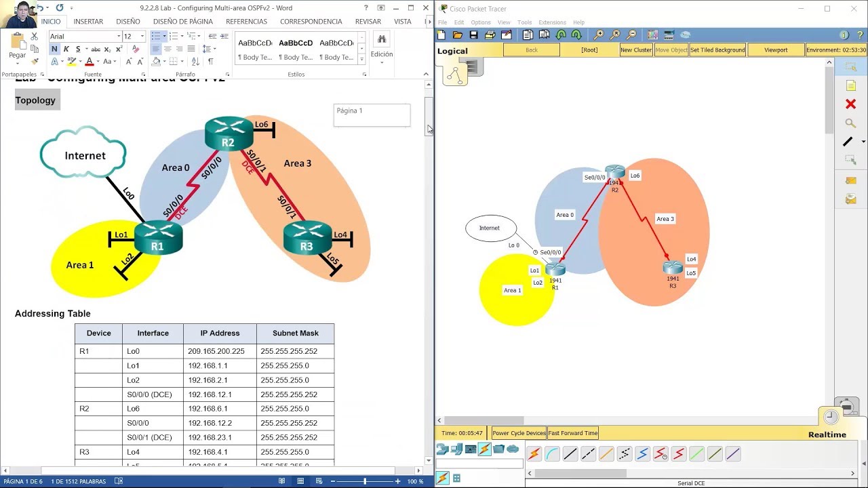
Task: Select the phone line cable
Action: [625, 454]
